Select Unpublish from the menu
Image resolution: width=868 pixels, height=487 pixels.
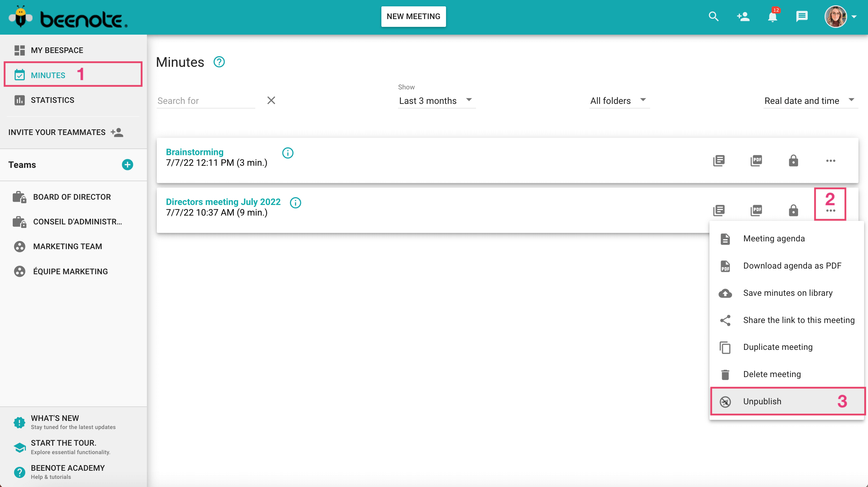click(787, 401)
